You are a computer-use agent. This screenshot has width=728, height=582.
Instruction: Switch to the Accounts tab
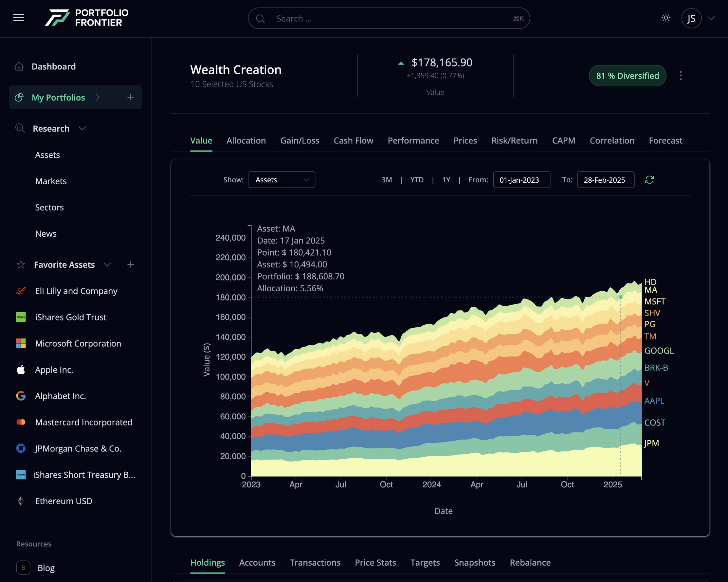click(257, 562)
